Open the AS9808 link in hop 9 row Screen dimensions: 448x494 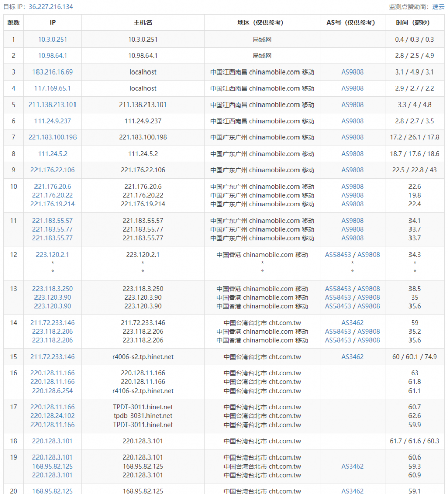click(352, 170)
